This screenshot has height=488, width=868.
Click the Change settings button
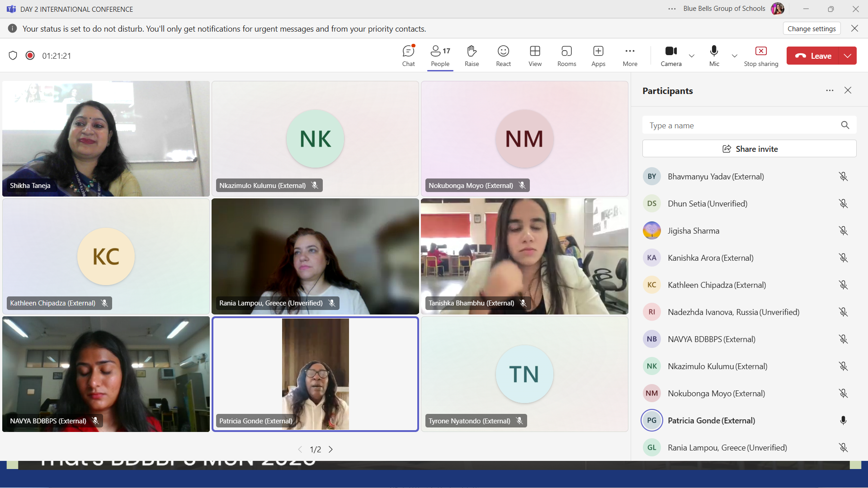811,28
